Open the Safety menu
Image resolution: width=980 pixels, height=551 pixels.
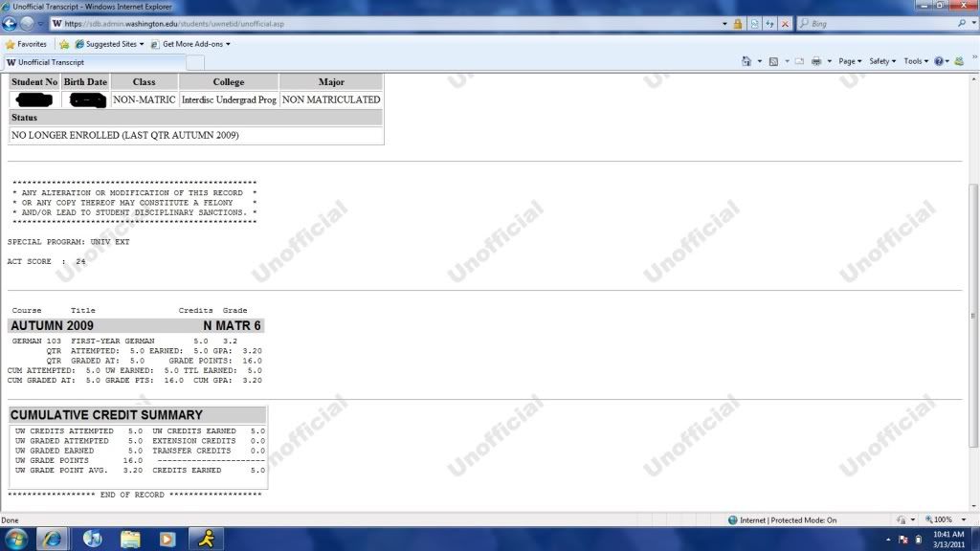click(881, 61)
